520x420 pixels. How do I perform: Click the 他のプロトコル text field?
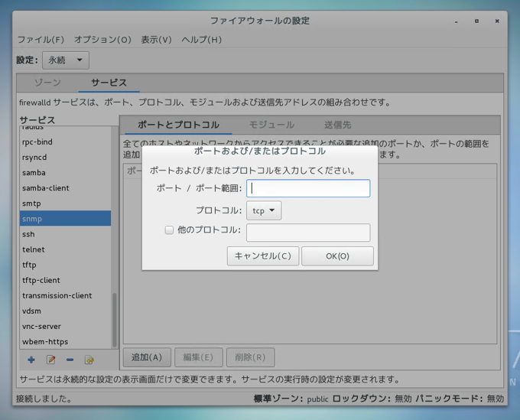click(x=308, y=233)
